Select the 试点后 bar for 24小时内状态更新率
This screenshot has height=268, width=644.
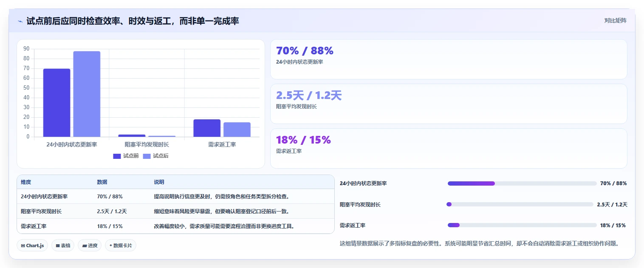(x=87, y=94)
